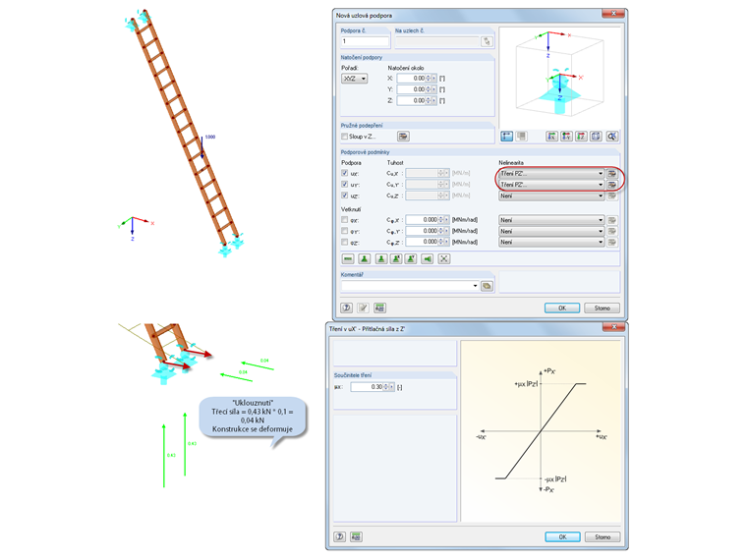Click the spinner on the Z rotation angle field
Screen dimensions: 747x560
point(428,100)
